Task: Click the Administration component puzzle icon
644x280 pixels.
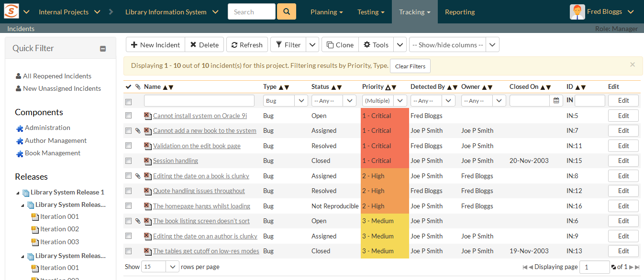Action: (20, 128)
